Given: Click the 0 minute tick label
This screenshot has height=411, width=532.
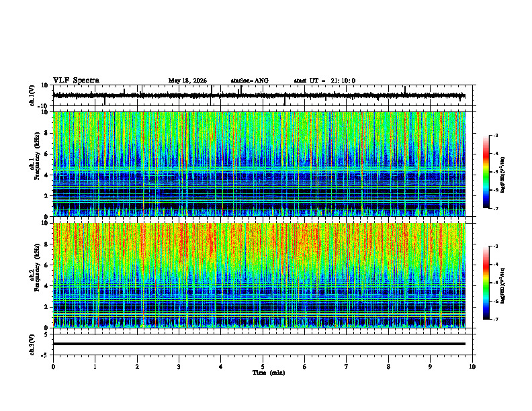Looking at the screenshot, I should [53, 367].
